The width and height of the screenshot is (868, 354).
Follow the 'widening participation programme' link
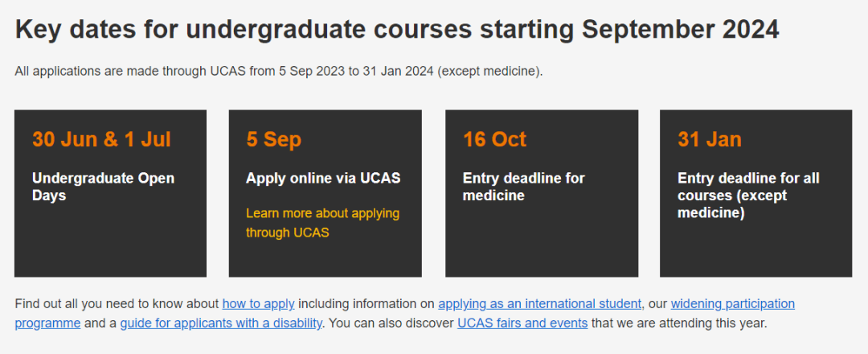coord(732,304)
